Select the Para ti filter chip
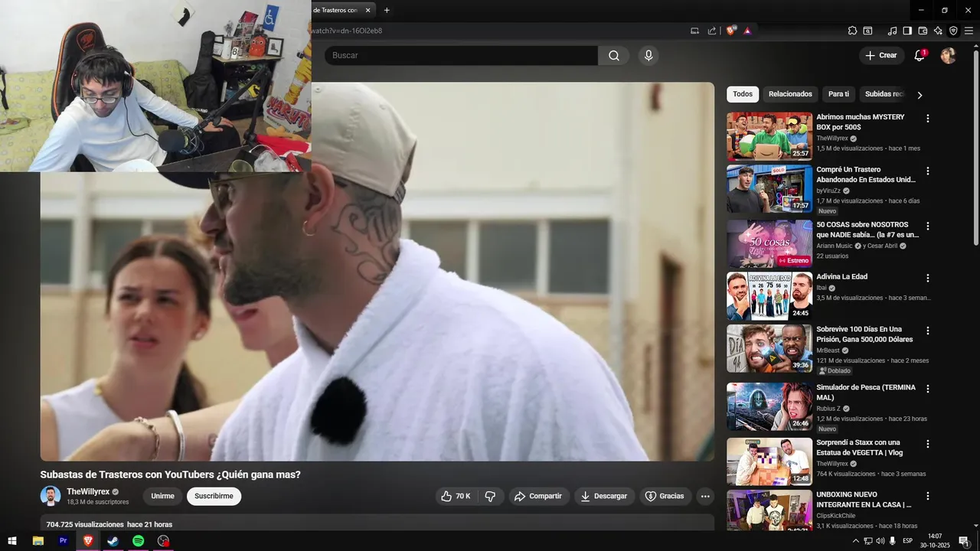Image resolution: width=980 pixels, height=551 pixels. 838,94
